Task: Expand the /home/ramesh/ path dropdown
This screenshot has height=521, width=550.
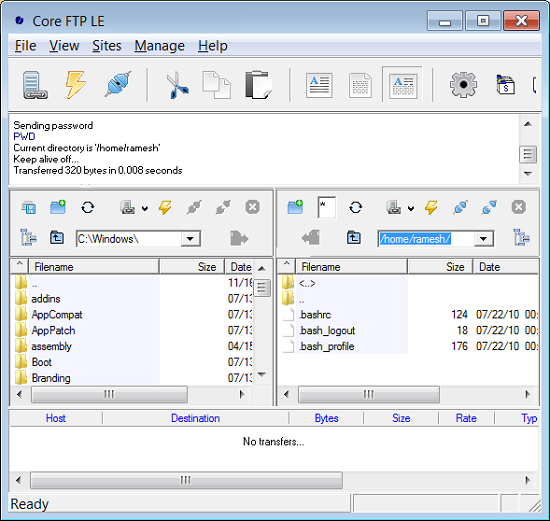Action: pyautogui.click(x=484, y=239)
